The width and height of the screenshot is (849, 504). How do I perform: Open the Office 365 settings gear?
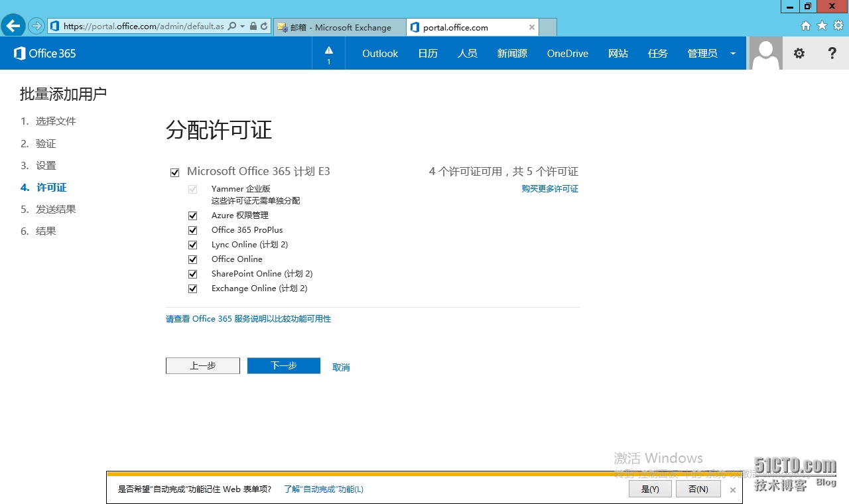click(x=799, y=53)
